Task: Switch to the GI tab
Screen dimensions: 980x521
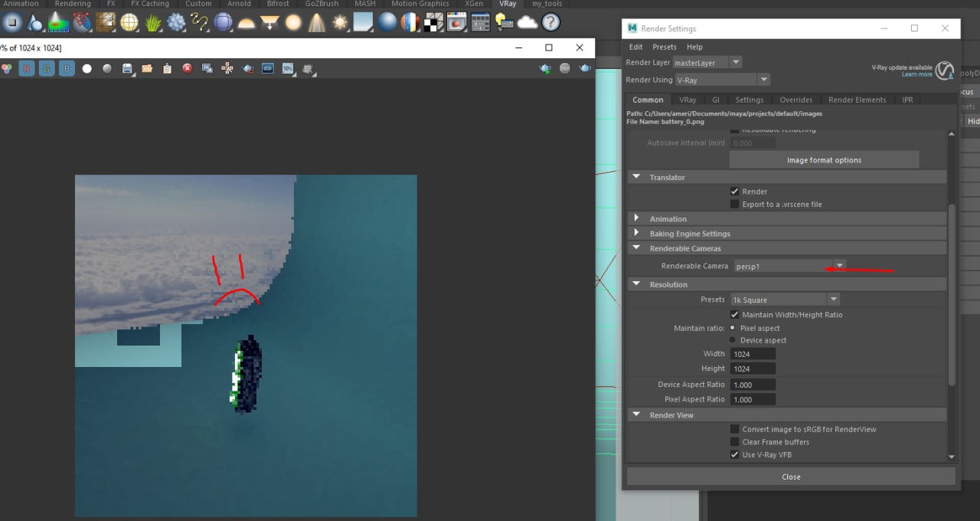Action: coord(716,100)
